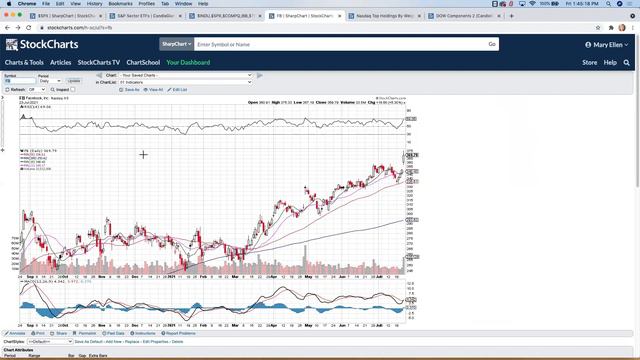The image size is (640, 360).
Task: Click the Report Problems icon
Action: [x=163, y=333]
